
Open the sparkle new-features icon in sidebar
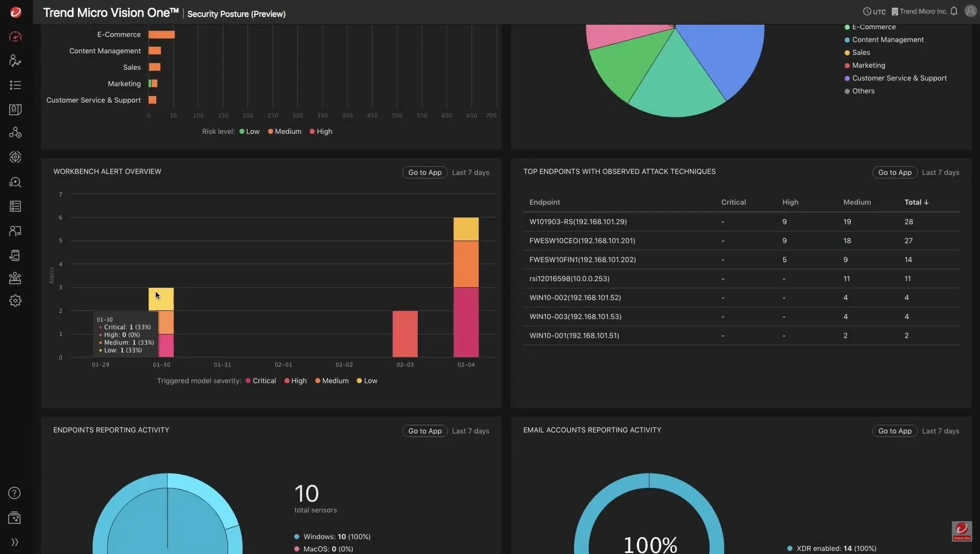click(x=14, y=518)
